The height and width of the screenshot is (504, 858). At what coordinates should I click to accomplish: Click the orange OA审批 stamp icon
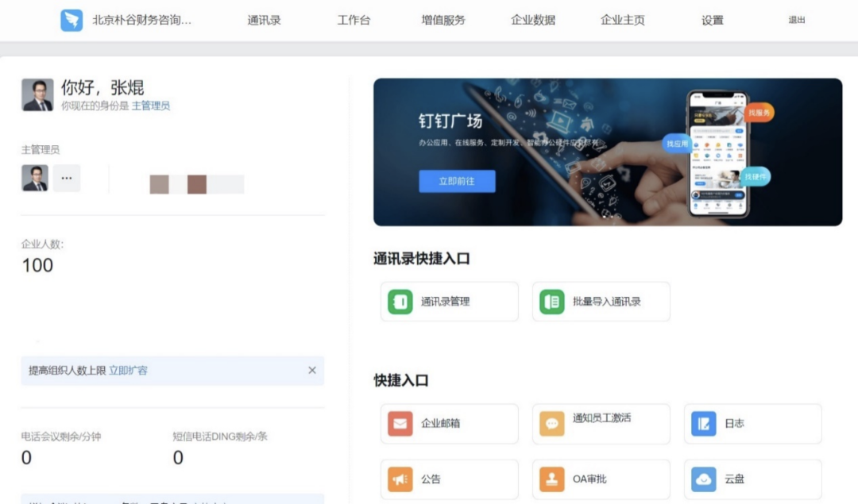(551, 479)
